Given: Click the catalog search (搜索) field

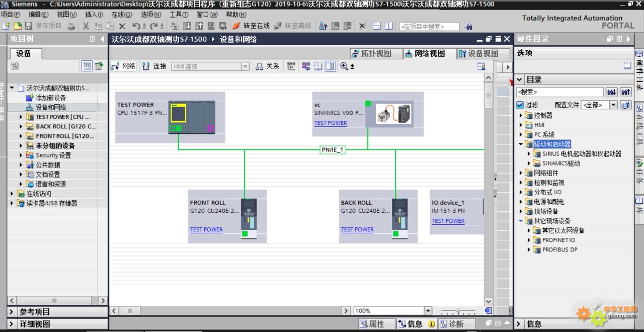Looking at the screenshot, I should point(560,92).
